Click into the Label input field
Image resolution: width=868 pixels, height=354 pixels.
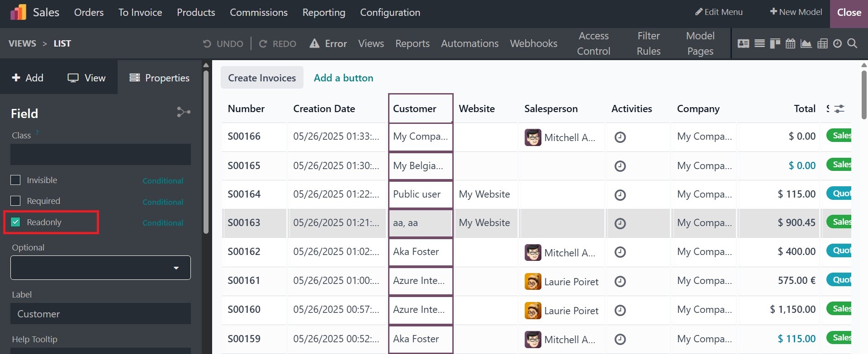click(x=100, y=314)
